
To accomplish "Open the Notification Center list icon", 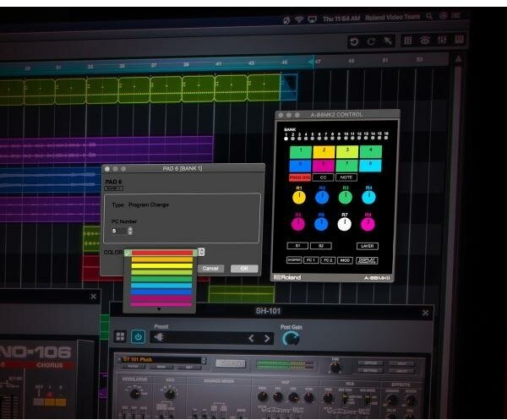I will pos(456,15).
